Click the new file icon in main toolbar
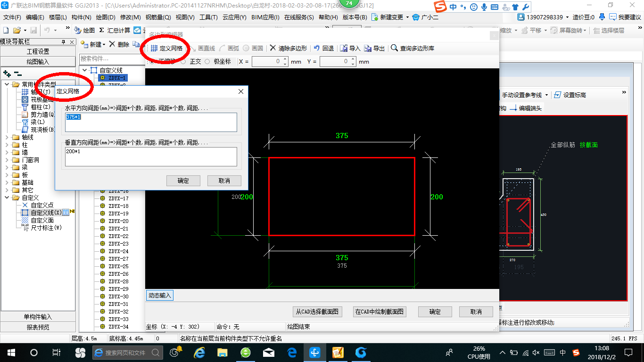This screenshot has width=644, height=362. (6, 30)
